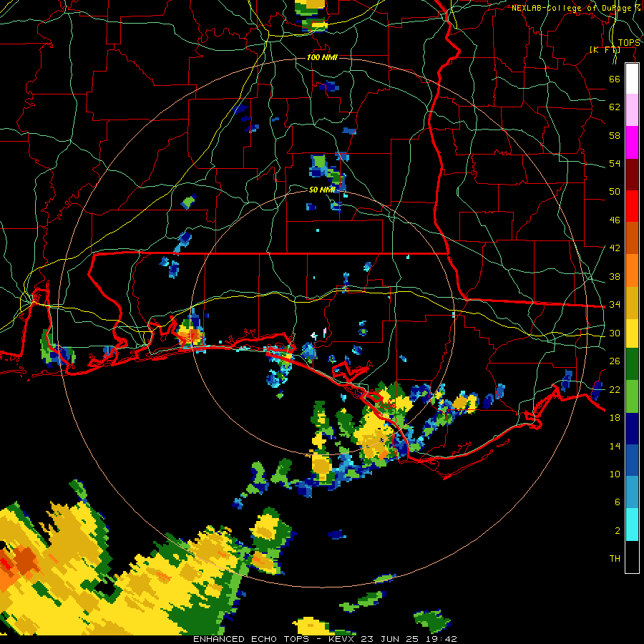Click the 46 legend value
This screenshot has width=644, height=644.
tap(615, 220)
